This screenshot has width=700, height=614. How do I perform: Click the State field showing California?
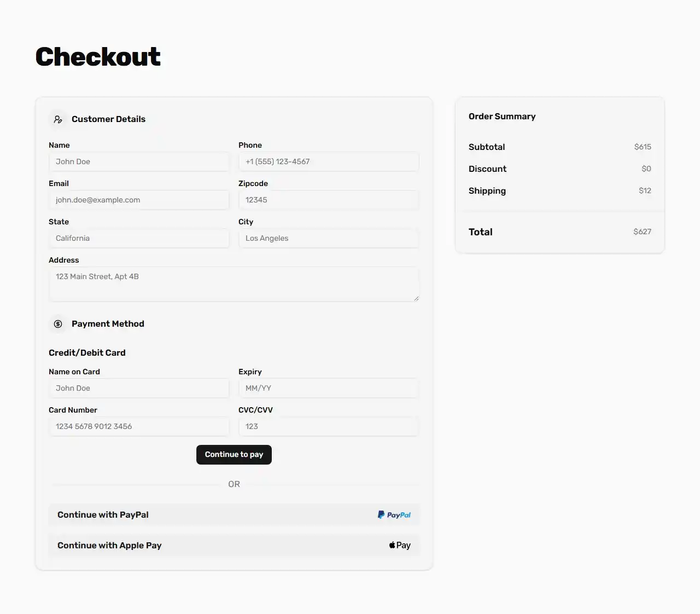138,238
